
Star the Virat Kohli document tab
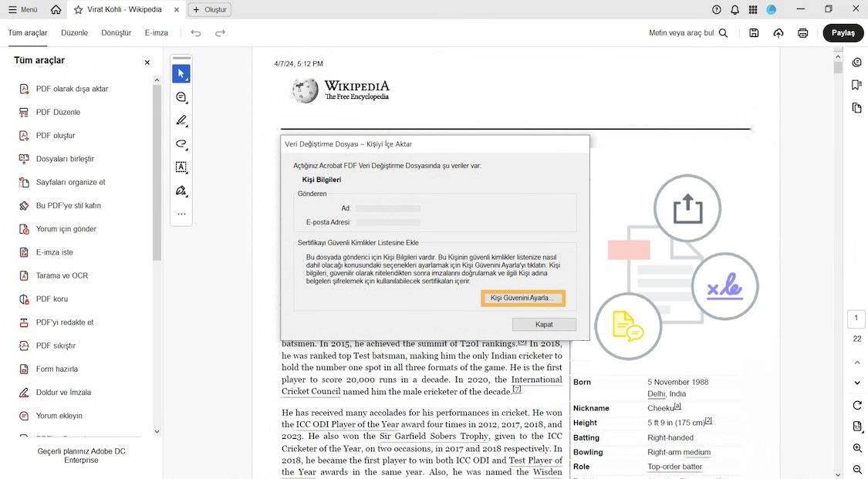pyautogui.click(x=79, y=9)
